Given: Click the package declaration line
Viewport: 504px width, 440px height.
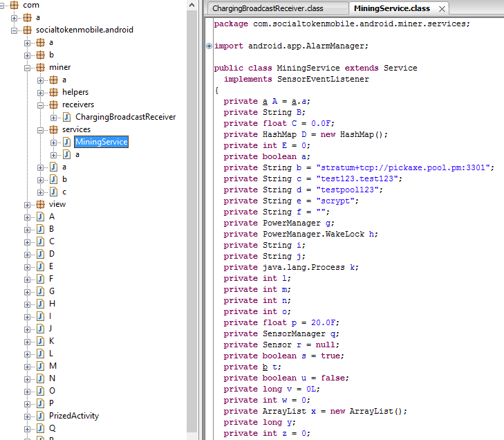Looking at the screenshot, I should tap(342, 24).
